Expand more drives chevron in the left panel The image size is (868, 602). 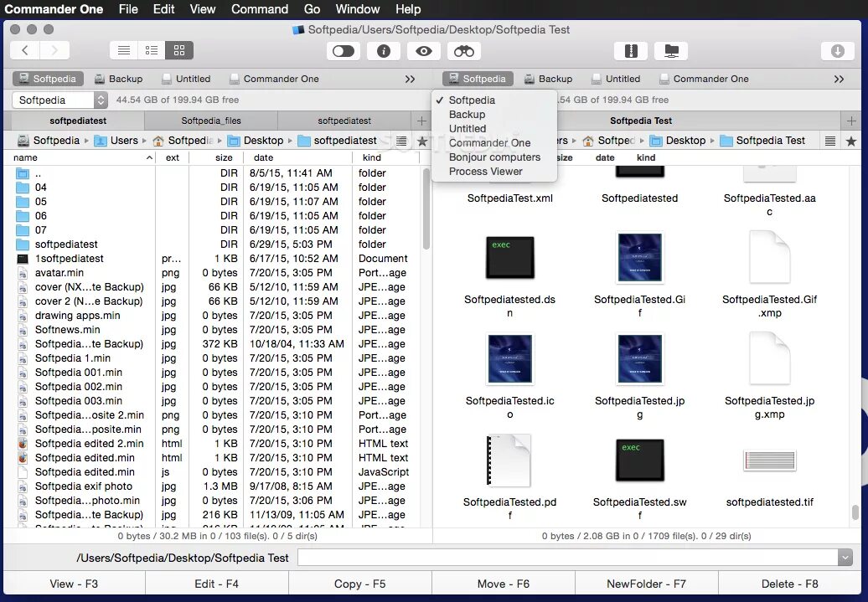[410, 80]
